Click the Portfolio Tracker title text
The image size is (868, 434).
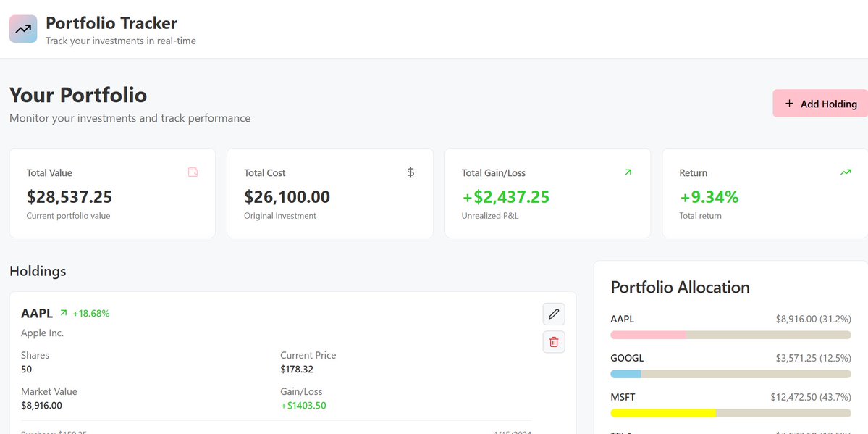pyautogui.click(x=111, y=23)
